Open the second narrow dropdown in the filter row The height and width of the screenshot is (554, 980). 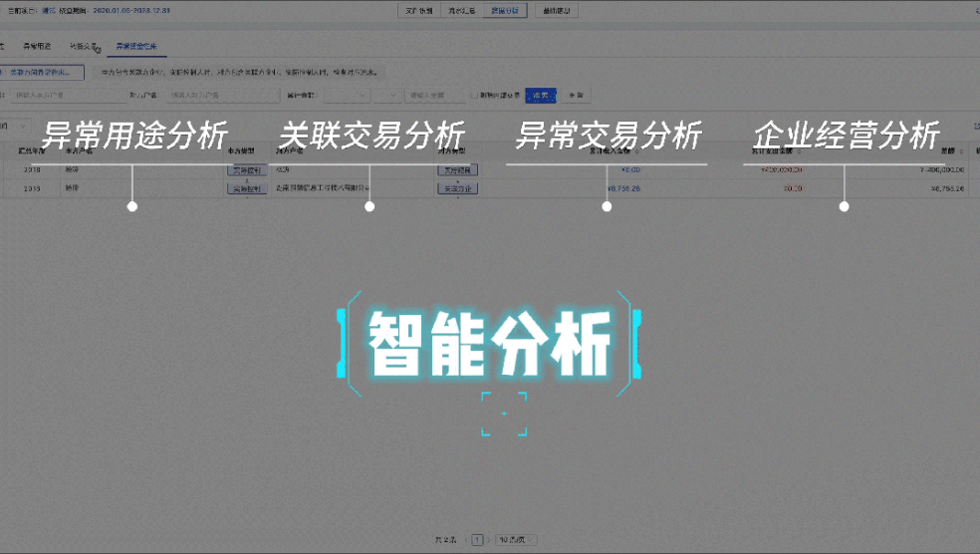point(387,96)
